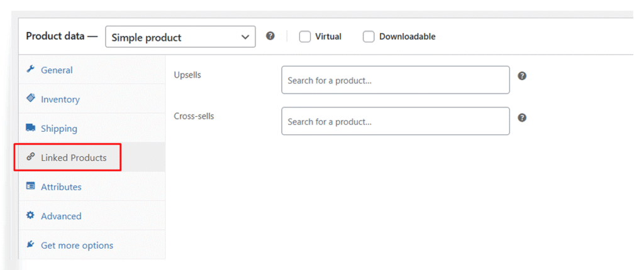Select the Attributes tab

(x=61, y=187)
